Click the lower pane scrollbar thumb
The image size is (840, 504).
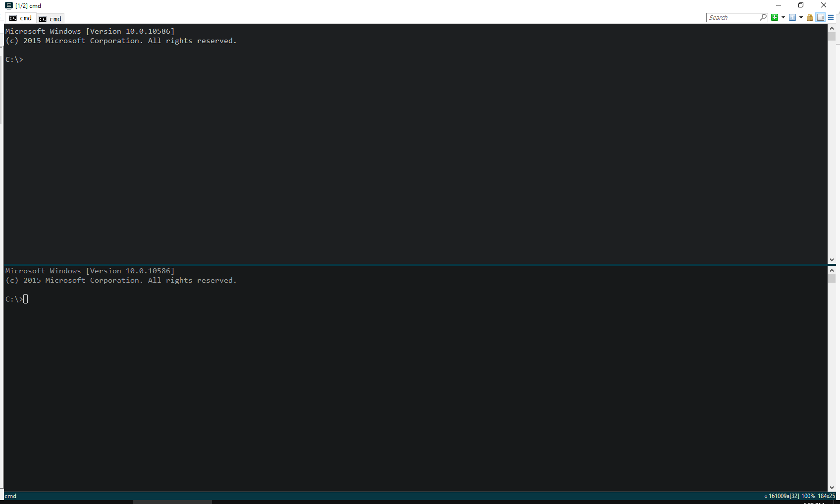point(832,279)
